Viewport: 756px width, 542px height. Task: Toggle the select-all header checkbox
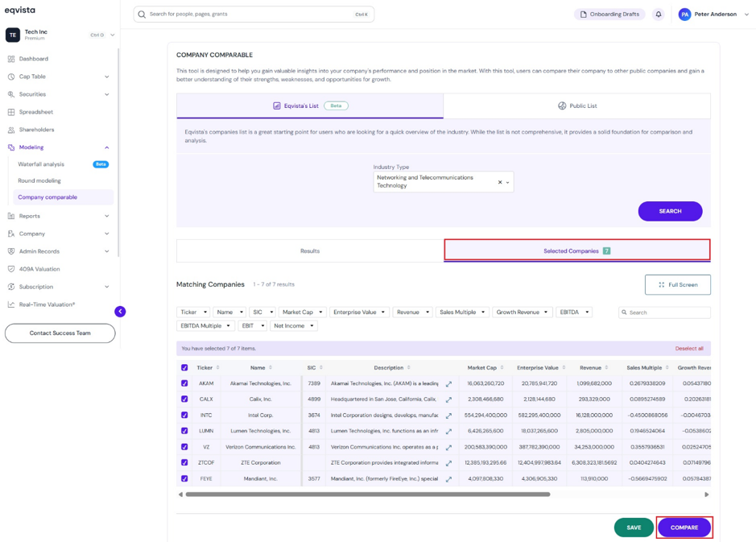[184, 367]
